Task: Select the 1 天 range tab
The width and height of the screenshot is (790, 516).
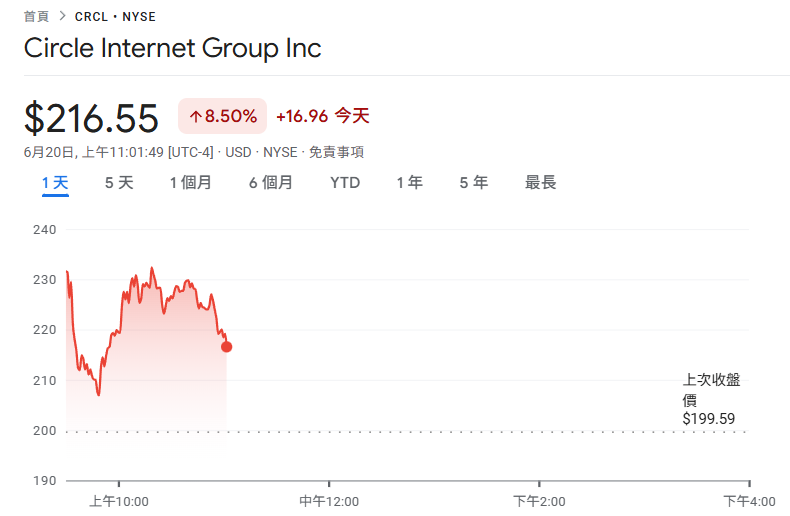Action: [55, 182]
